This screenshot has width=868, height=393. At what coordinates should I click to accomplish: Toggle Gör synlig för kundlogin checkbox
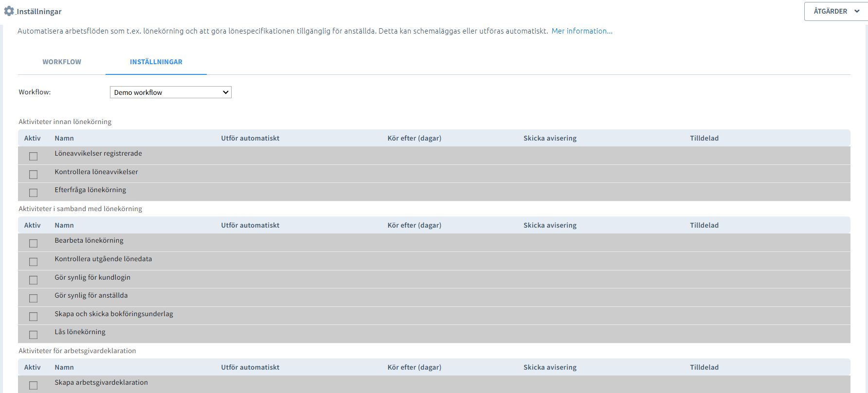point(33,280)
